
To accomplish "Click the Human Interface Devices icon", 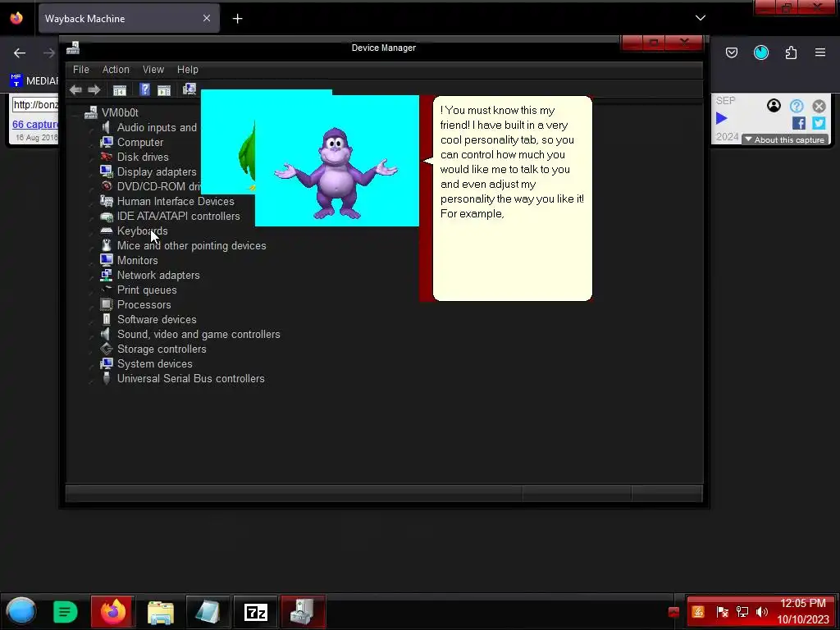I will 106,201.
